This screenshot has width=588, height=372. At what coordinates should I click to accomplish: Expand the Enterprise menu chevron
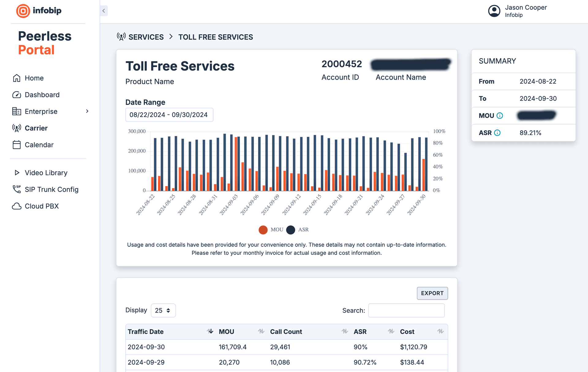[x=87, y=111]
